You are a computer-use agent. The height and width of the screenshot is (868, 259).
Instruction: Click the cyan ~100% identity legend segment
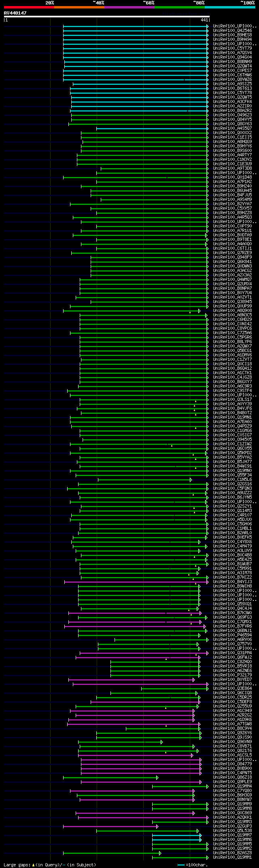click(230, 7)
